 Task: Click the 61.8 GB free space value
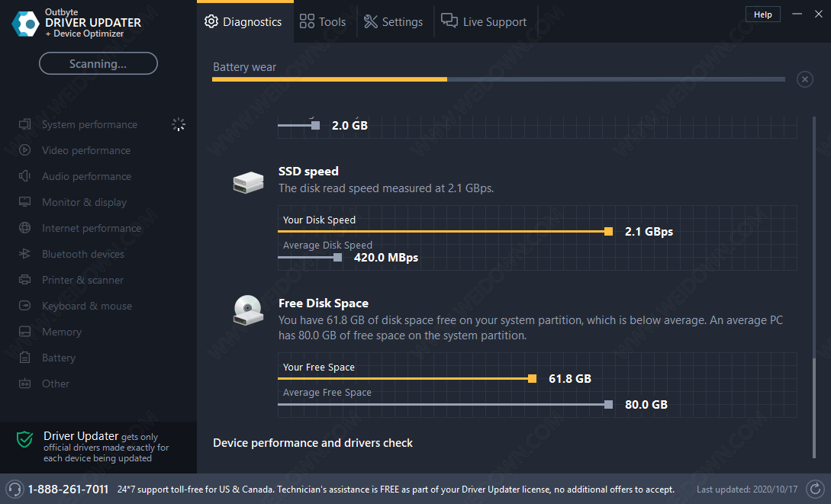tap(570, 378)
